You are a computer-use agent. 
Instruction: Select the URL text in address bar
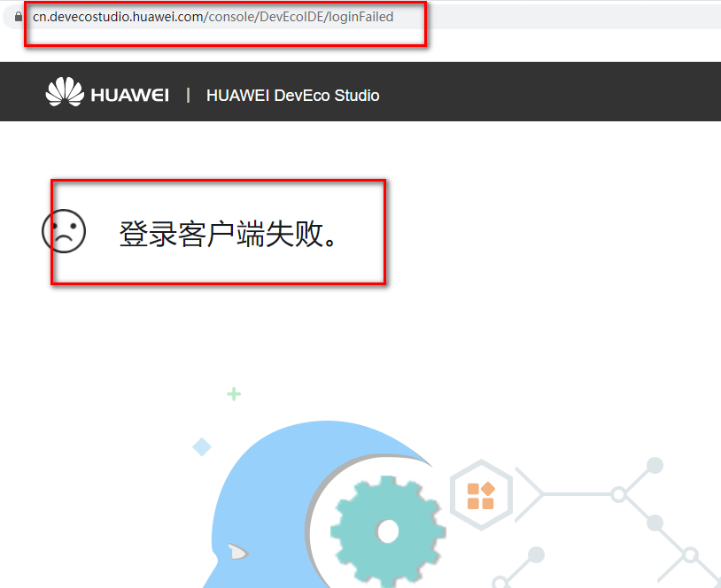(x=213, y=17)
